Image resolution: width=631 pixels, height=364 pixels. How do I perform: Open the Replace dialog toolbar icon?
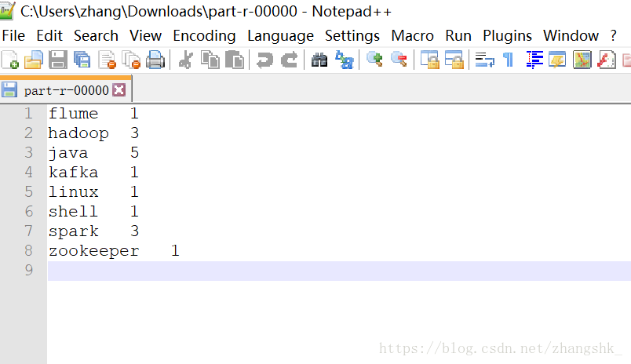344,60
